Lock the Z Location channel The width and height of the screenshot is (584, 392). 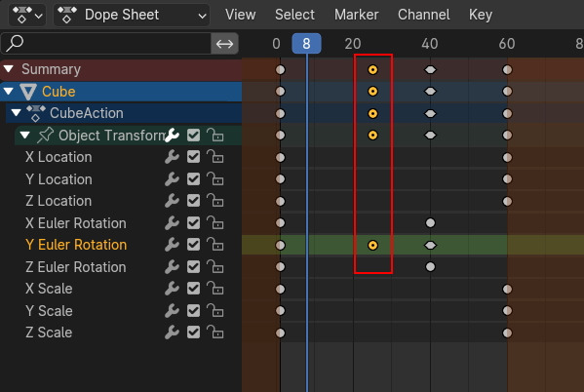pyautogui.click(x=214, y=201)
